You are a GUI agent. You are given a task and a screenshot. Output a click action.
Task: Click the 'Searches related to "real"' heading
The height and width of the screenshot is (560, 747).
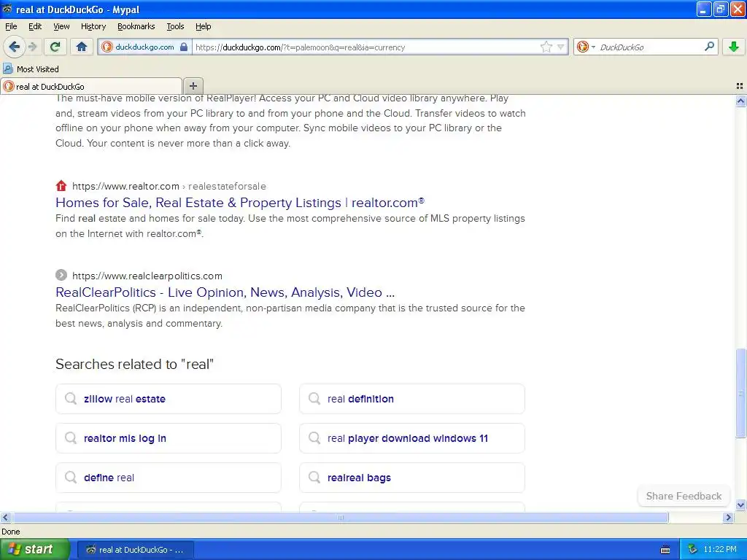pyautogui.click(x=134, y=365)
